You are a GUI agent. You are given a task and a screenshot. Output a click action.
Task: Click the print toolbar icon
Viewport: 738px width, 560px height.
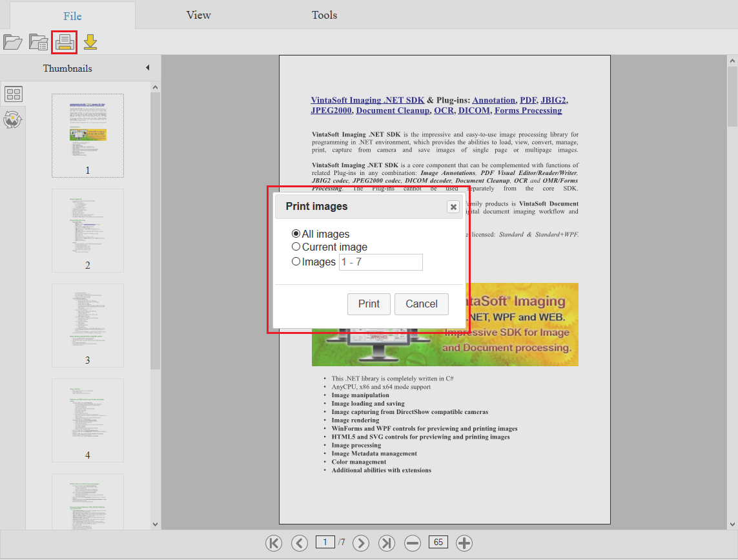pyautogui.click(x=65, y=42)
